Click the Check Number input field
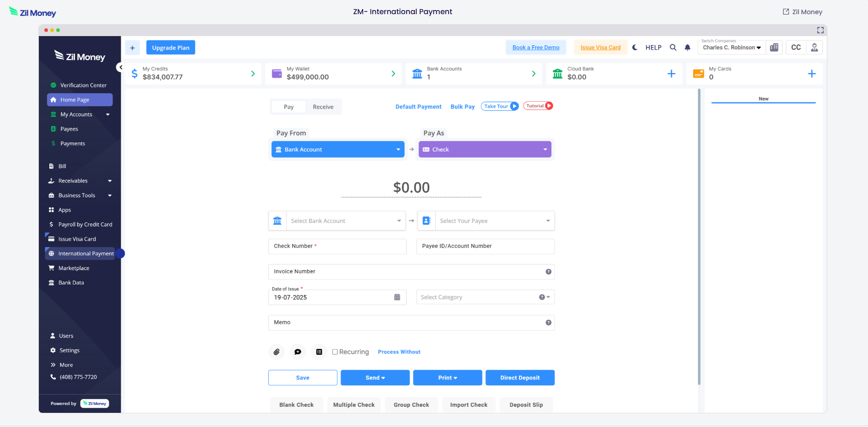Image resolution: width=868 pixels, height=427 pixels. coord(337,246)
